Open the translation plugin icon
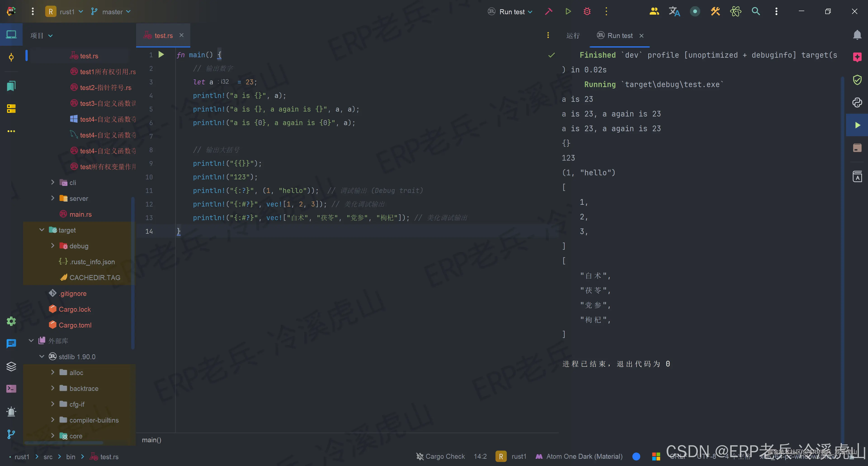This screenshot has height=466, width=868. click(674, 12)
